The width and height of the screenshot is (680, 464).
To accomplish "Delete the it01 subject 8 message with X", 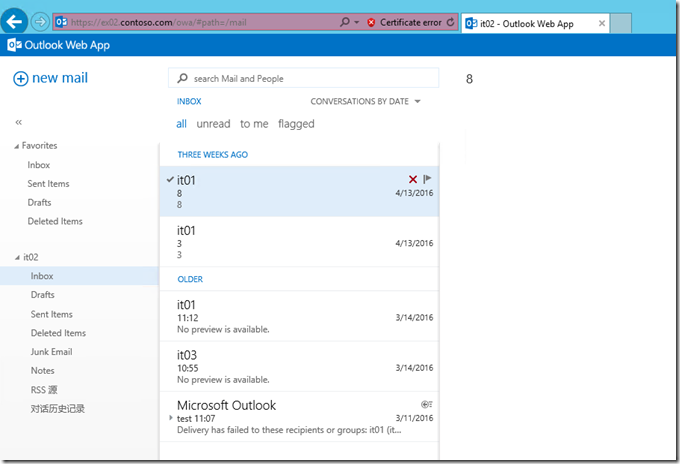I will click(x=413, y=179).
